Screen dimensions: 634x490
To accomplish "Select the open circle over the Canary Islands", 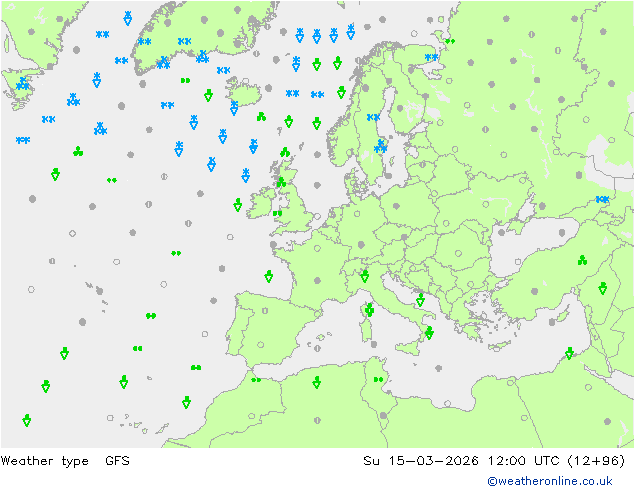I will 110,418.
